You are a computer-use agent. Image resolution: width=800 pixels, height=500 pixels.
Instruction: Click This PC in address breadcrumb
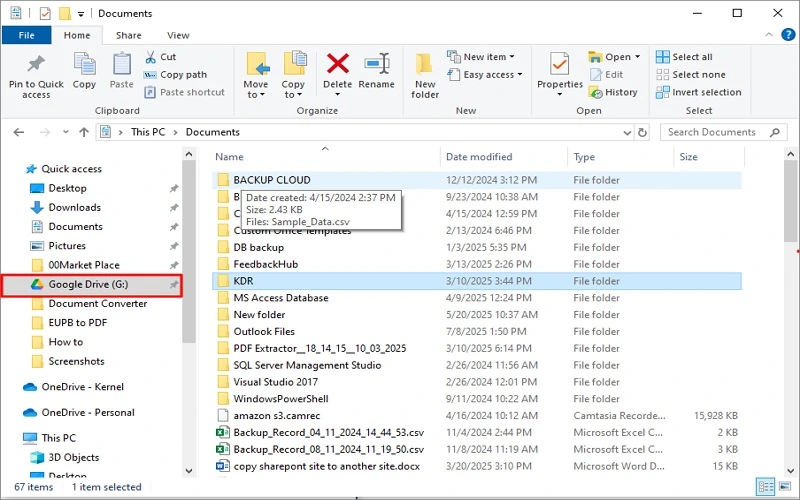148,132
